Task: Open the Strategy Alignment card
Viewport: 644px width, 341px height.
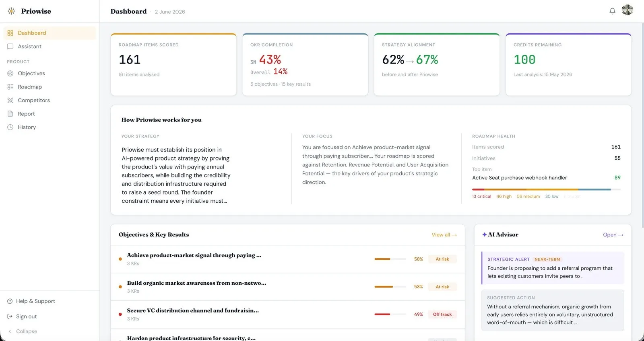Action: pyautogui.click(x=437, y=64)
